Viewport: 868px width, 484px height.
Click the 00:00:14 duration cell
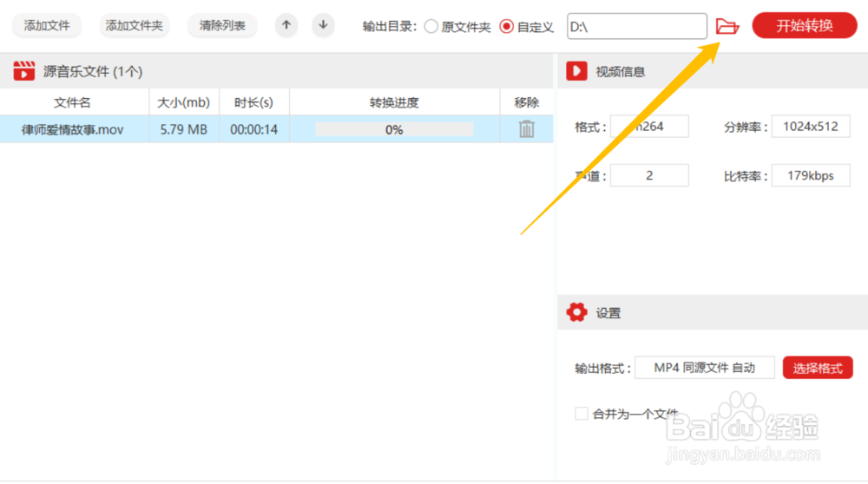(x=254, y=129)
